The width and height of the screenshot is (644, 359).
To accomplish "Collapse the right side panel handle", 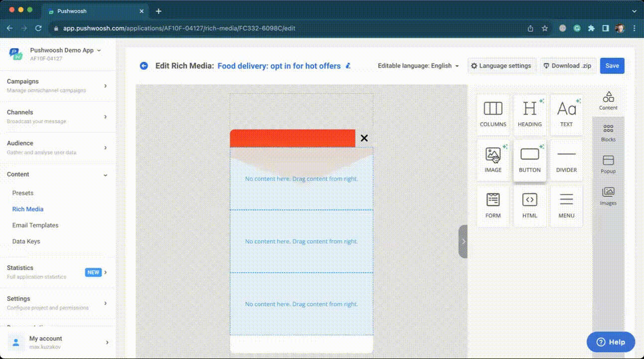I will tap(463, 241).
